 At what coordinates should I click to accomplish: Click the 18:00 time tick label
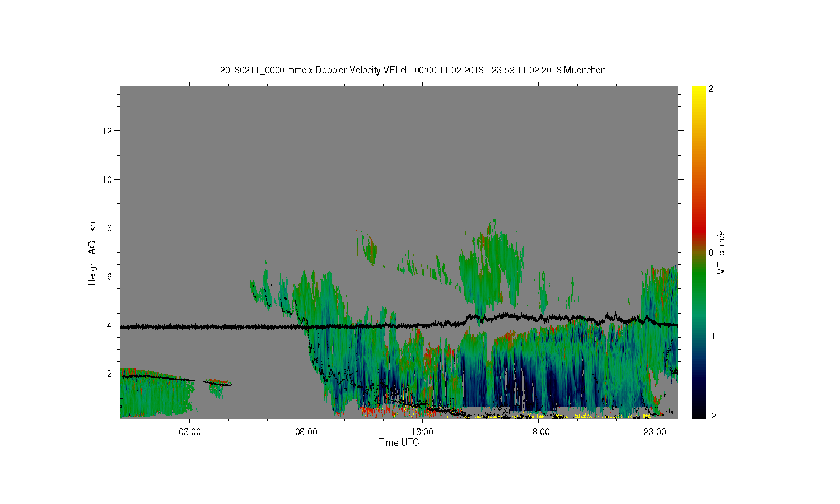pos(539,432)
